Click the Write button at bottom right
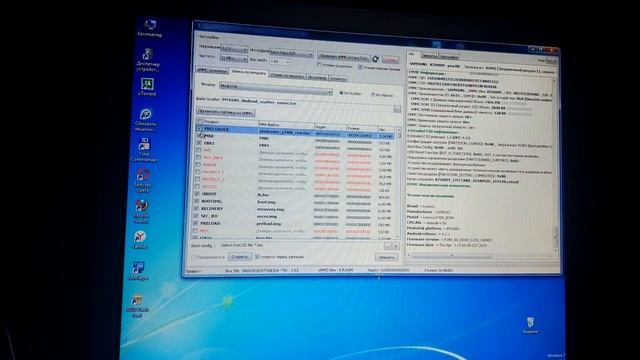 coord(386,257)
